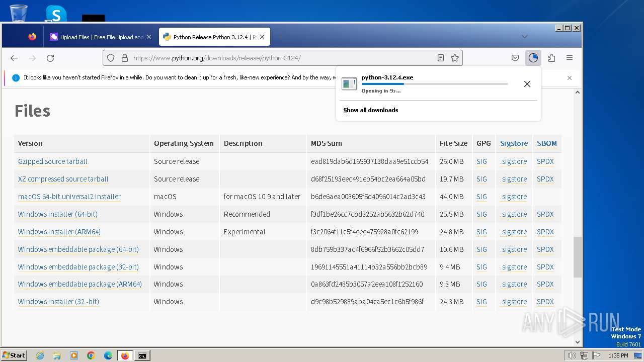Close the Upload Files tab
Viewport: 644px width, 362px height.
149,37
